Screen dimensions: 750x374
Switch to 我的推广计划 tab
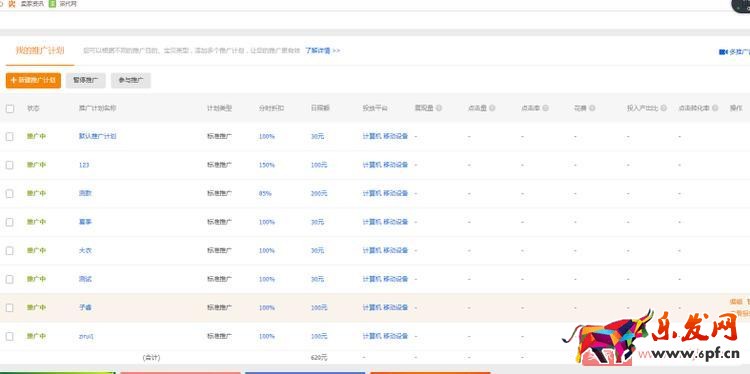point(40,51)
